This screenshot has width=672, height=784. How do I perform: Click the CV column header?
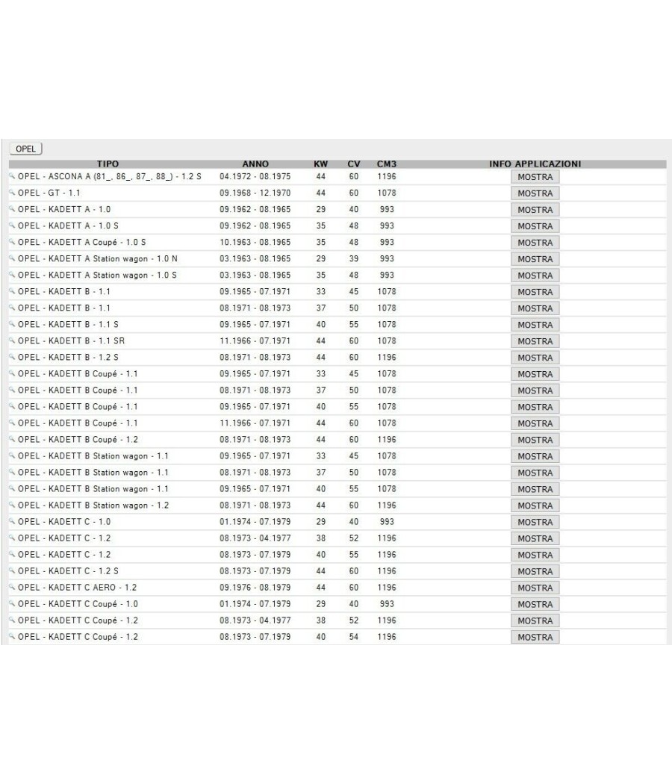point(353,164)
